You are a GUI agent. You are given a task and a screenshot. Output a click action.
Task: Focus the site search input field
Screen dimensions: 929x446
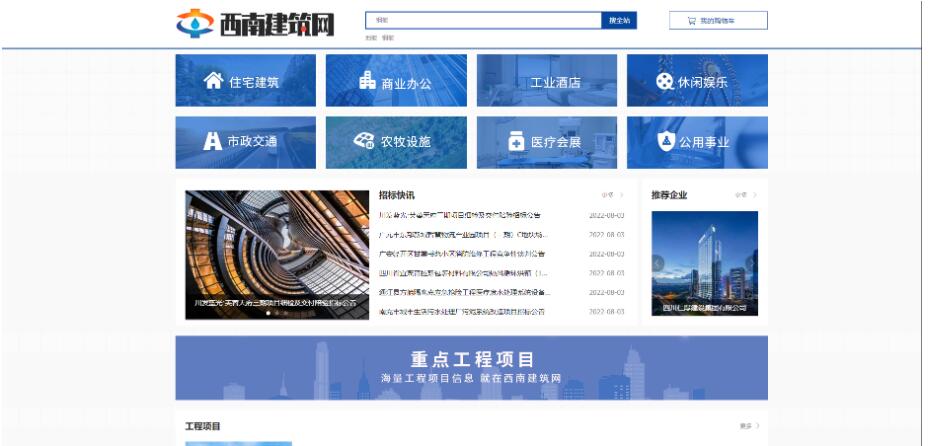(x=483, y=20)
